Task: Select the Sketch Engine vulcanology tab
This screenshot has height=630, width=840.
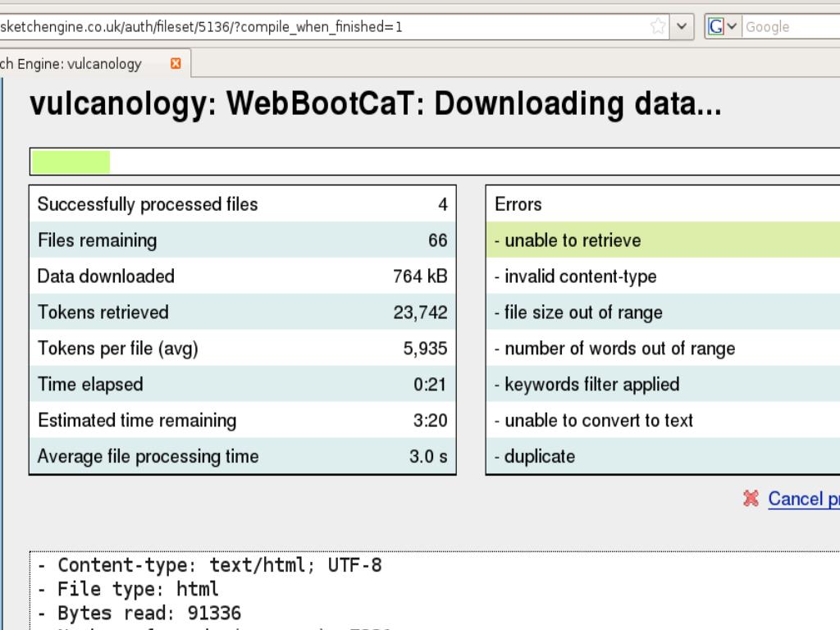Action: [94, 64]
